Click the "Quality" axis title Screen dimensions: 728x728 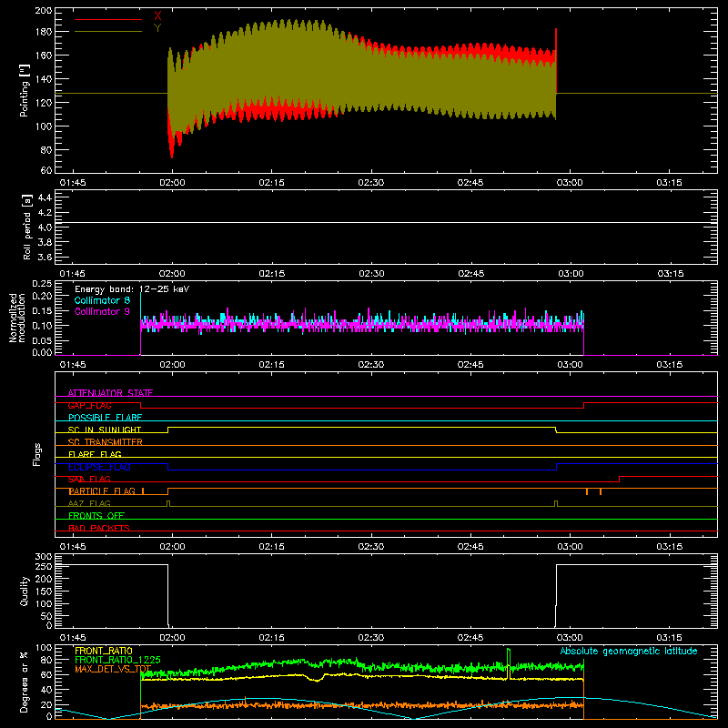coord(25,591)
